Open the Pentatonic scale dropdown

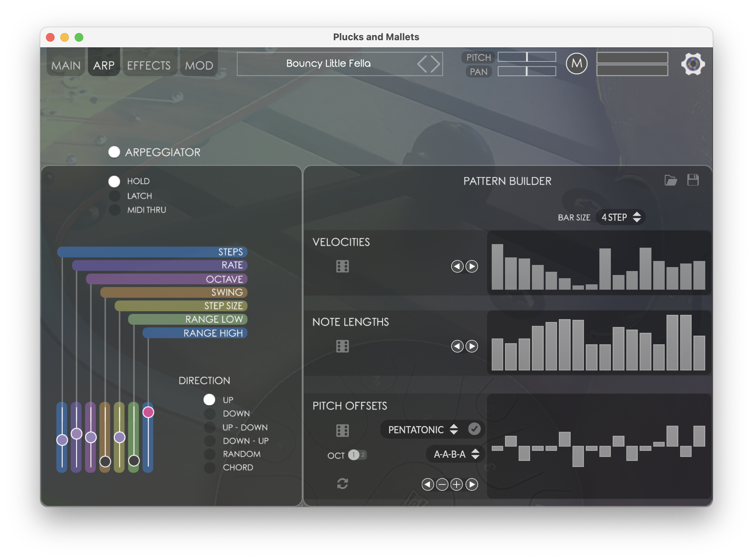tap(423, 430)
